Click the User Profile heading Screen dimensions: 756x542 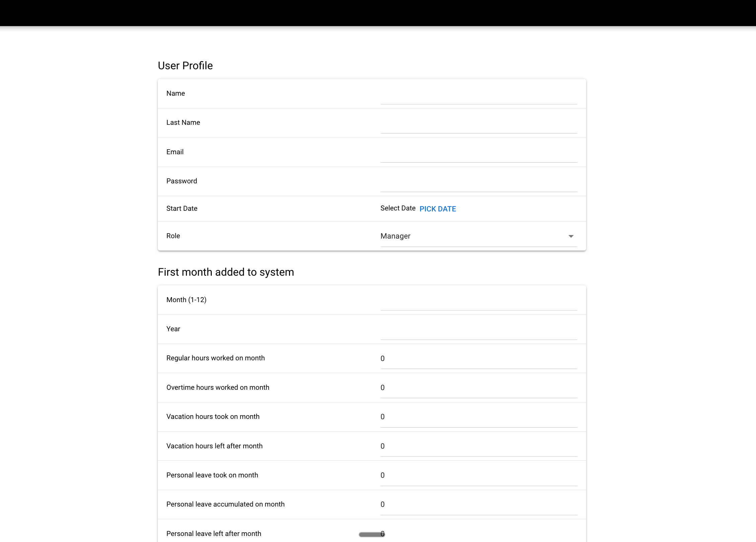pyautogui.click(x=185, y=66)
